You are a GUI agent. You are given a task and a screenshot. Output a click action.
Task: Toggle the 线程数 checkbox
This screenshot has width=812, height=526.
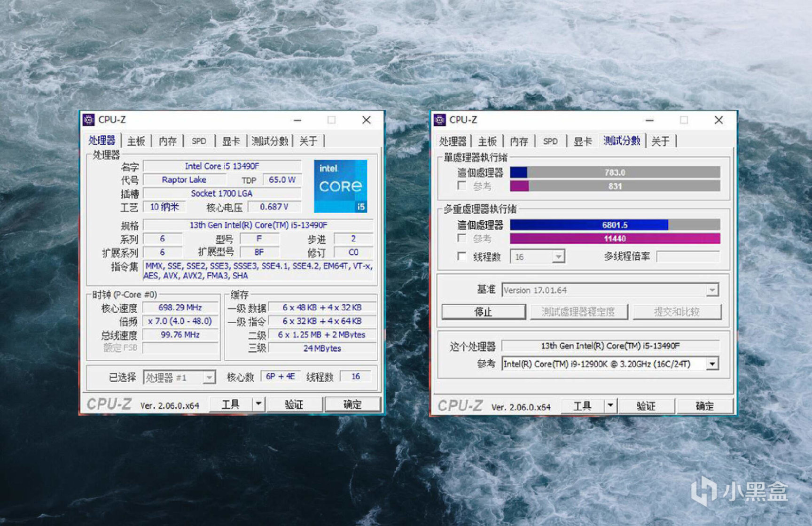(462, 256)
